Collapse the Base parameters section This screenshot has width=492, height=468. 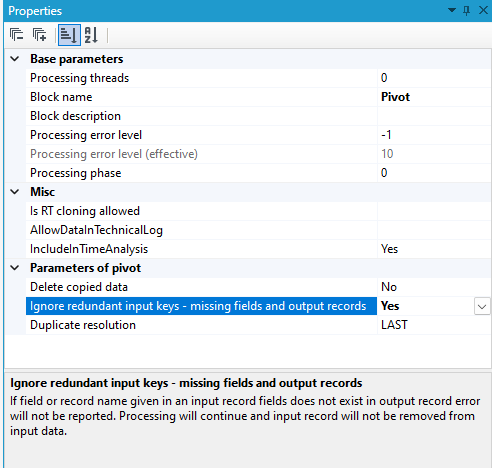click(15, 59)
